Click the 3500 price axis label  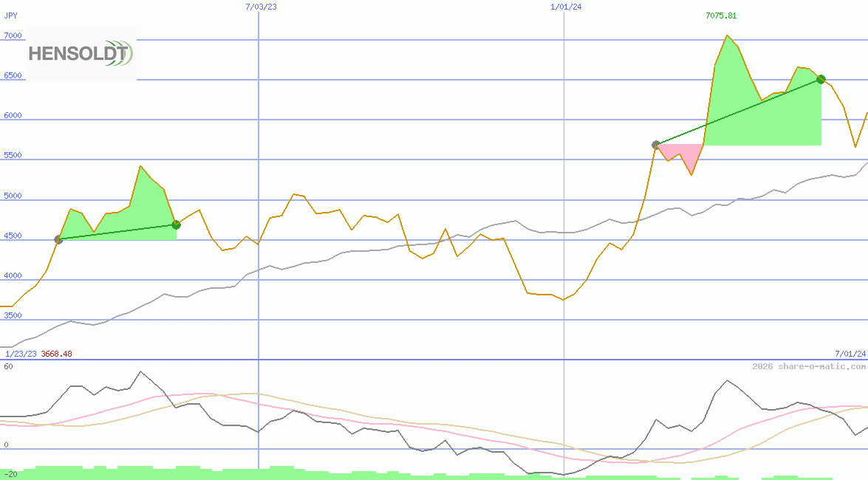13,315
